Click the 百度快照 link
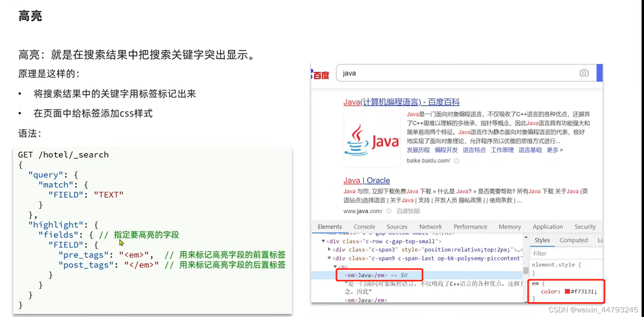This screenshot has height=317, width=644. pyautogui.click(x=408, y=211)
